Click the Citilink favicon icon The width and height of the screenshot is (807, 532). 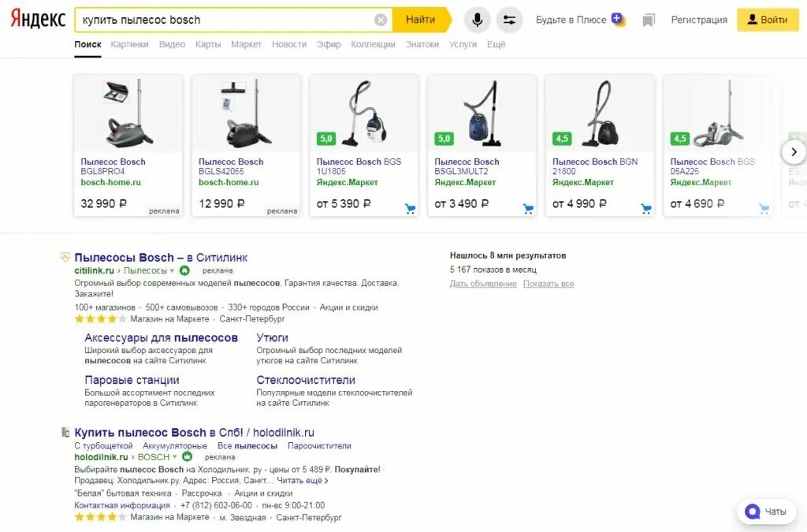click(x=65, y=257)
